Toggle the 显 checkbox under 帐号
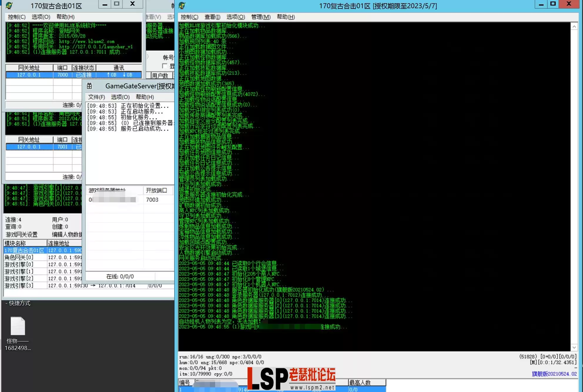The width and height of the screenshot is (583, 392). [x=165, y=66]
